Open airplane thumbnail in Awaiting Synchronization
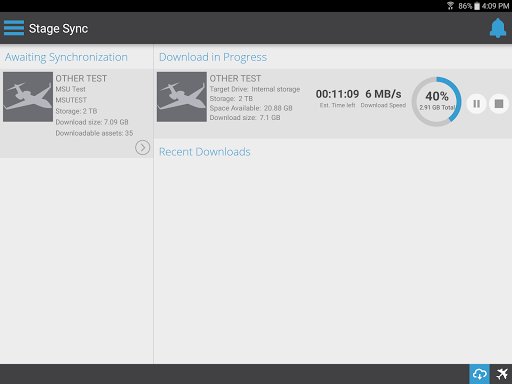 pyautogui.click(x=28, y=97)
